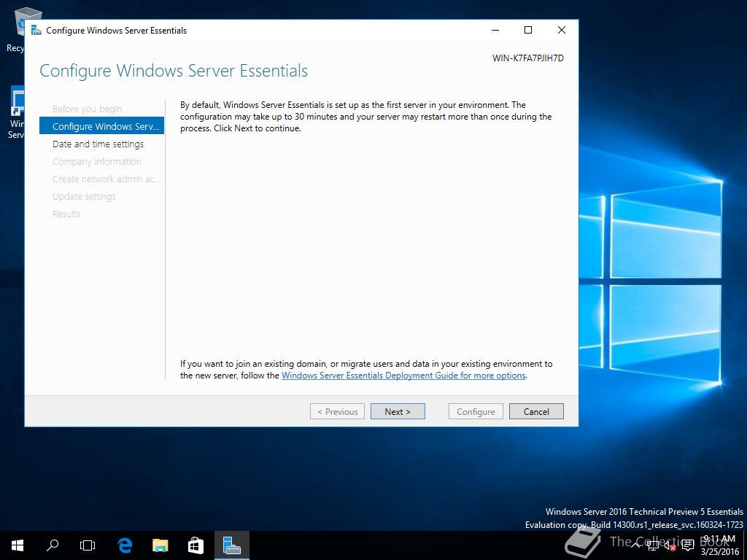Click the 'Configure Windows Server Essentials' heading
The width and height of the screenshot is (747, 560).
(174, 71)
